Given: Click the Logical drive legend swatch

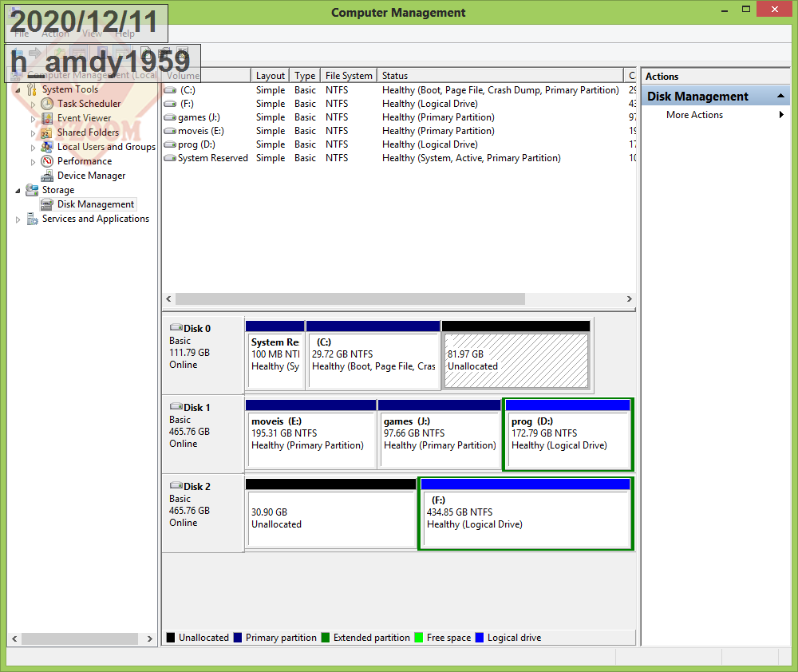Looking at the screenshot, I should point(480,638).
